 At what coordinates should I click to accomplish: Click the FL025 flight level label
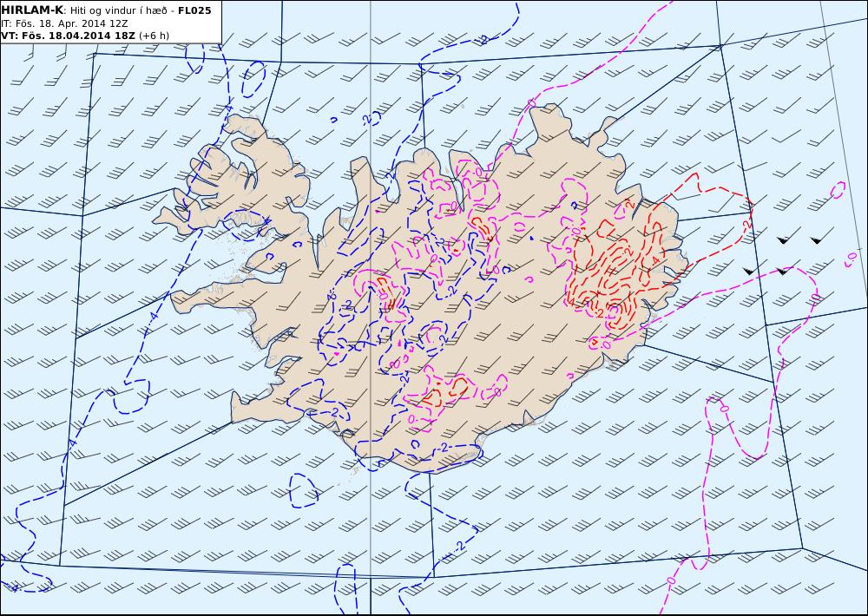194,10
